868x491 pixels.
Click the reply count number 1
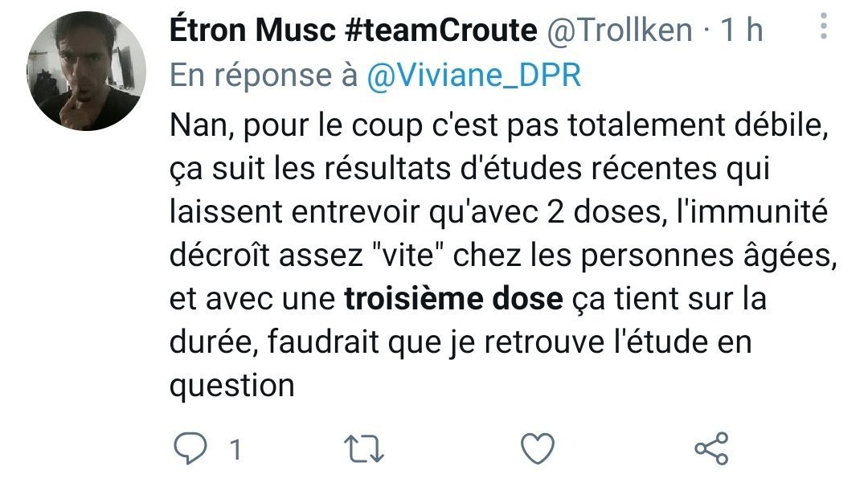coord(235,449)
